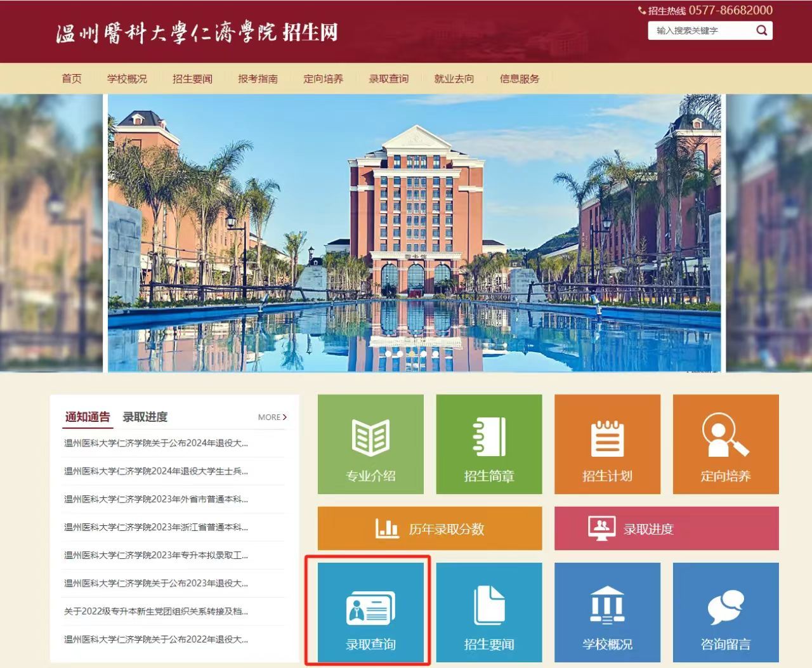Open the 2023年专升本拟录取 notice link
Screen dimensions: 812x668
(156, 555)
